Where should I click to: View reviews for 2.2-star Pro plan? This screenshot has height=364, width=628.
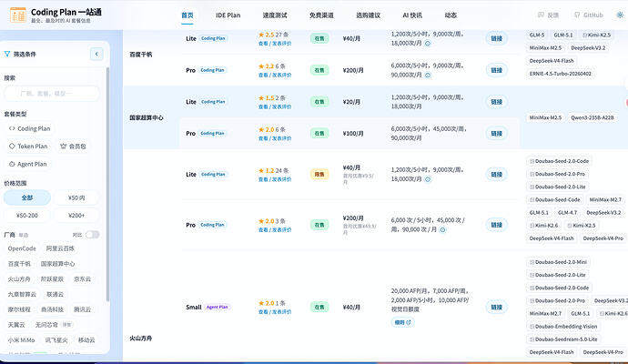click(x=275, y=75)
